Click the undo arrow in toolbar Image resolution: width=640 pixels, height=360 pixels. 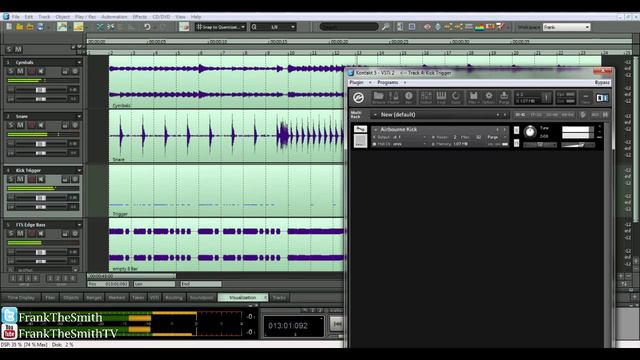[x=147, y=27]
